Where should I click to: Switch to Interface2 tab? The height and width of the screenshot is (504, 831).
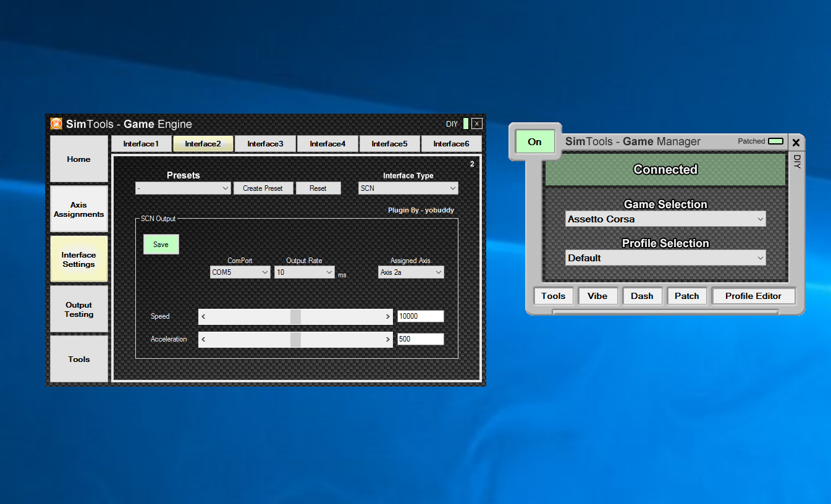203,144
